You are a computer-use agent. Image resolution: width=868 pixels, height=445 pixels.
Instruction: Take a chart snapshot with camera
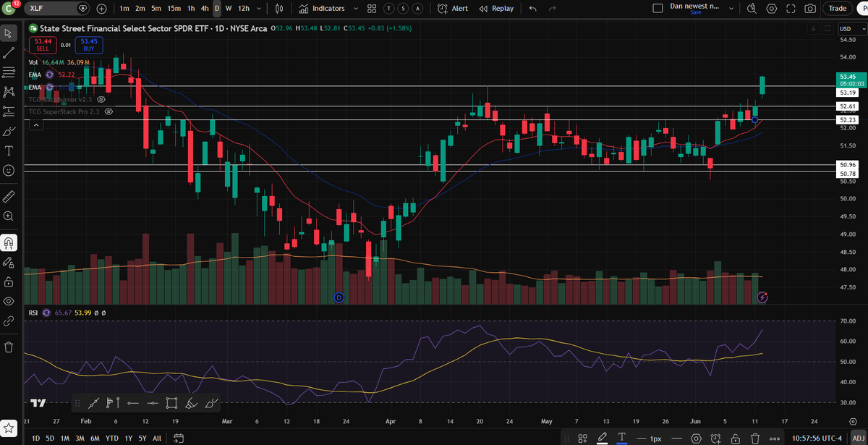point(810,9)
